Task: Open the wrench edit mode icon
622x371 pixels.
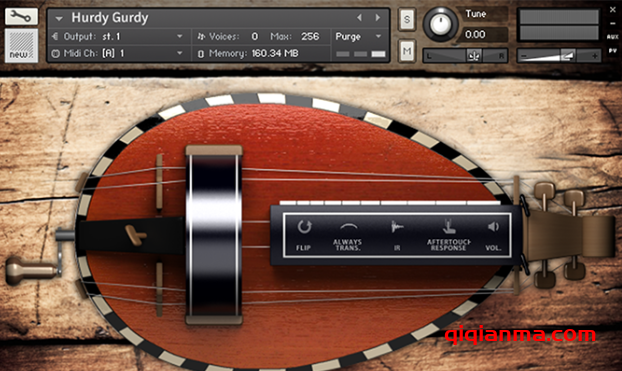Action: 21,16
